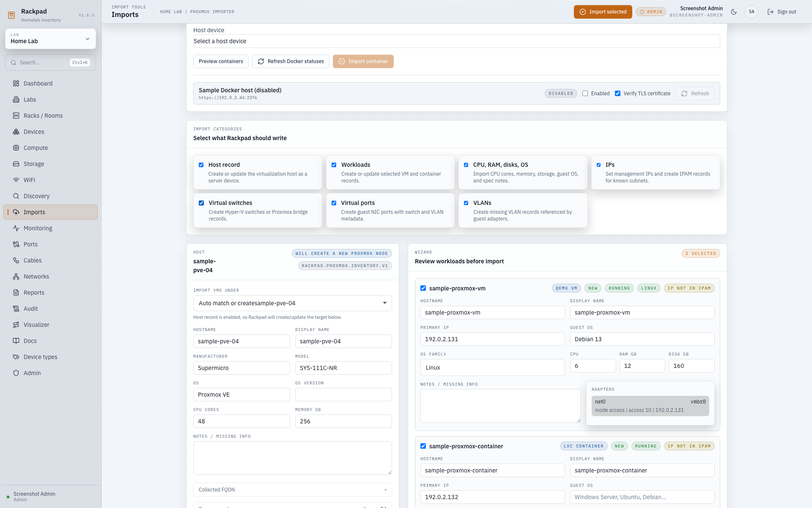This screenshot has width=812, height=508.
Task: Uncheck Verify TLS certificate
Action: tap(617, 94)
